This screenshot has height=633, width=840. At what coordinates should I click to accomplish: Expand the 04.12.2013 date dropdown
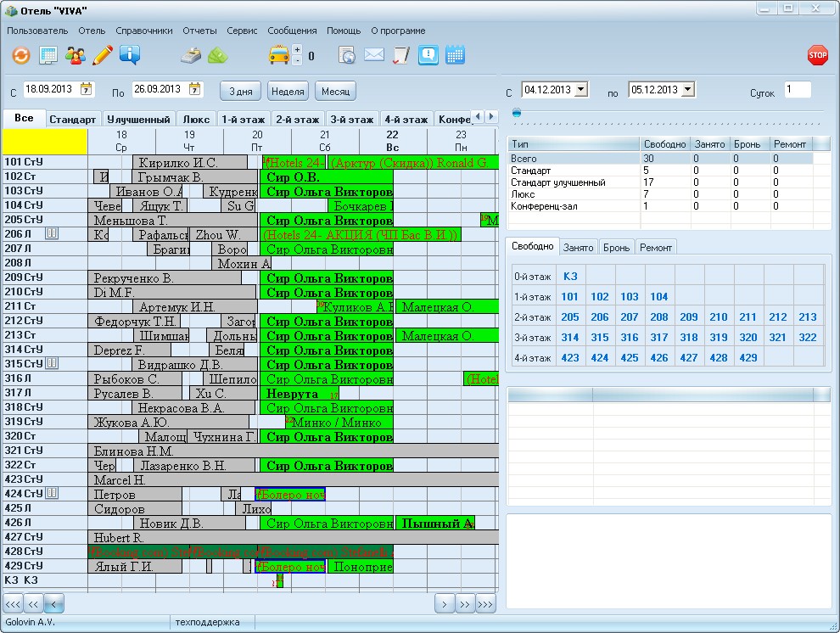(x=581, y=89)
